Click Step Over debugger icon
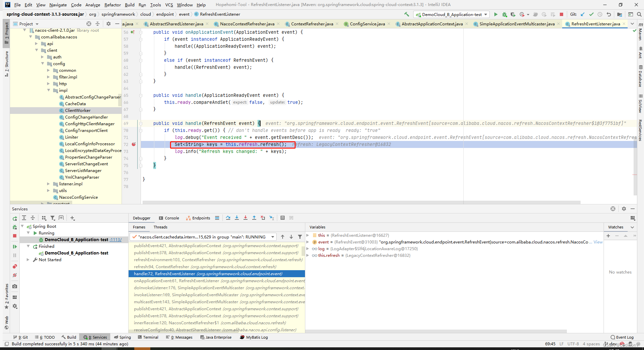 (x=228, y=218)
